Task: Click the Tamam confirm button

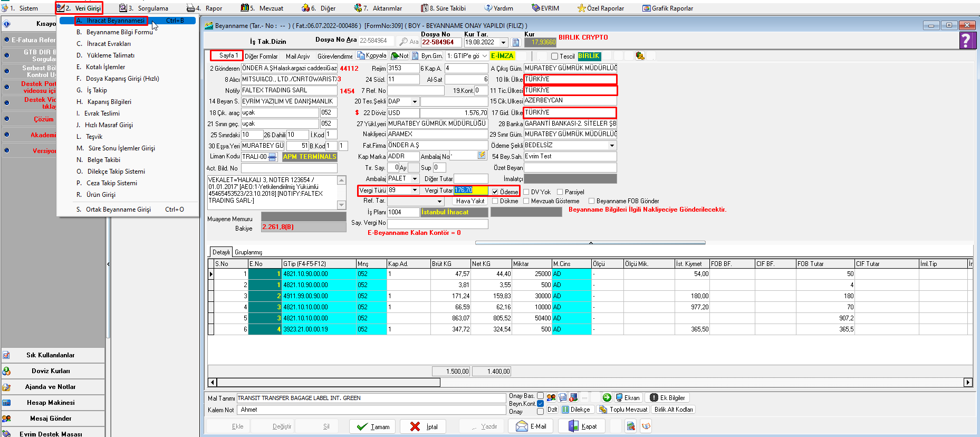Action: click(373, 426)
